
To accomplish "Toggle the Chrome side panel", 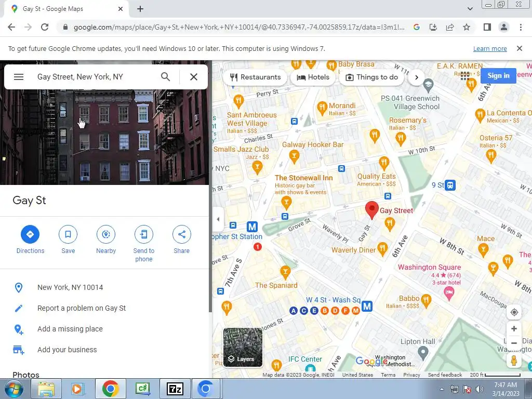I will click(x=487, y=27).
